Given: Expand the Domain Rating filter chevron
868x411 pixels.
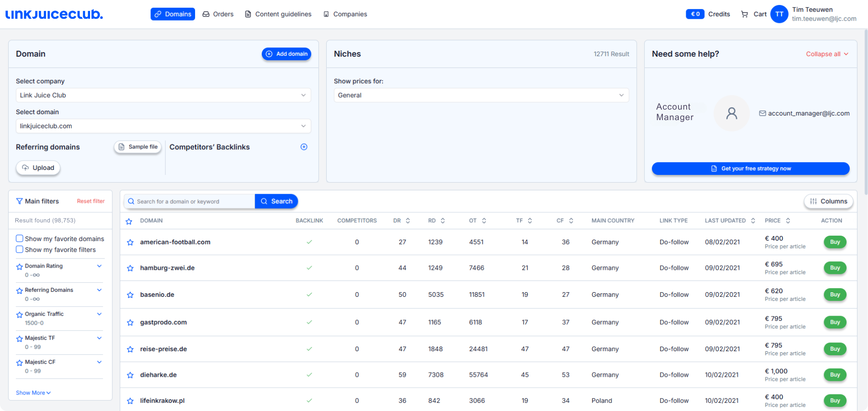Looking at the screenshot, I should (99, 266).
